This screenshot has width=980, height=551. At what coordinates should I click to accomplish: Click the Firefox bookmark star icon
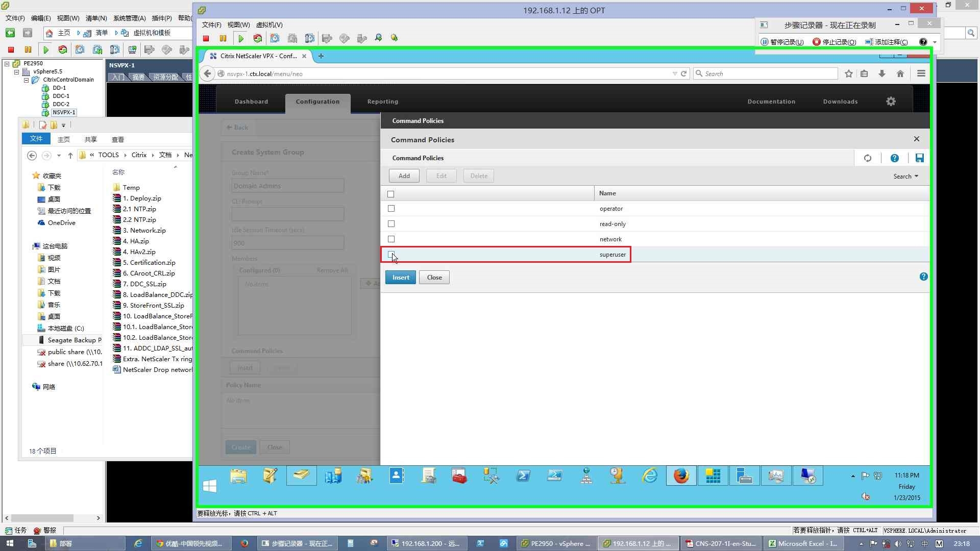click(x=849, y=73)
